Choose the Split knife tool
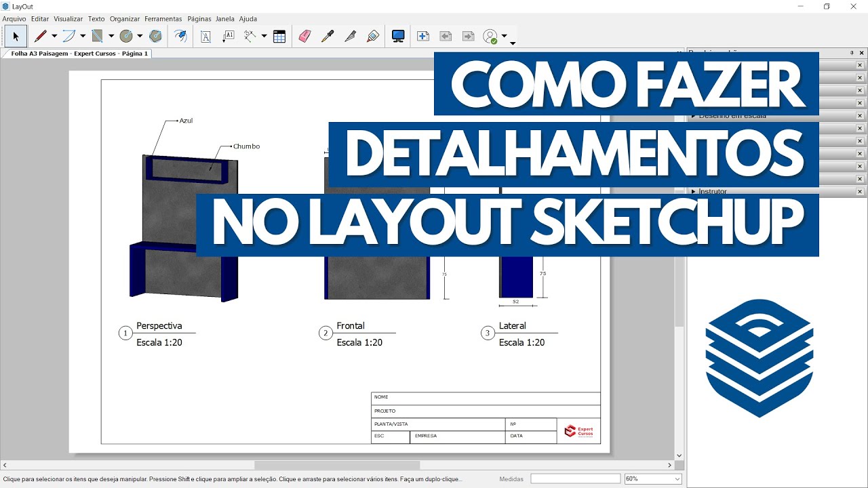This screenshot has height=488, width=868. click(350, 37)
